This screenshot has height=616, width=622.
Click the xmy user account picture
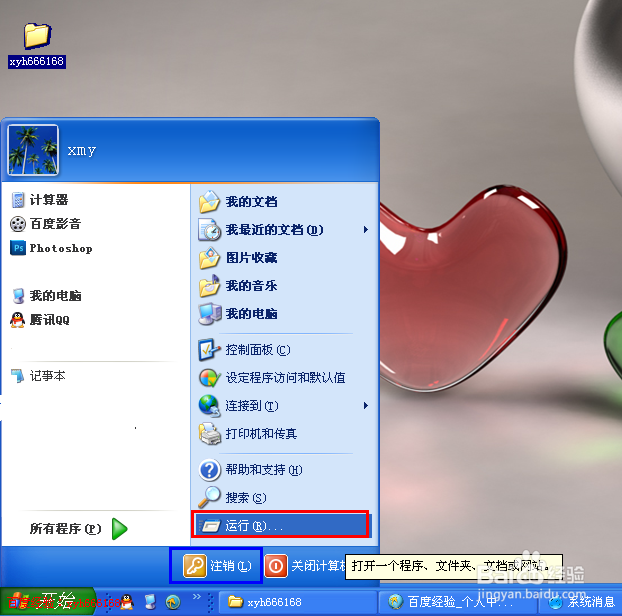click(x=33, y=150)
